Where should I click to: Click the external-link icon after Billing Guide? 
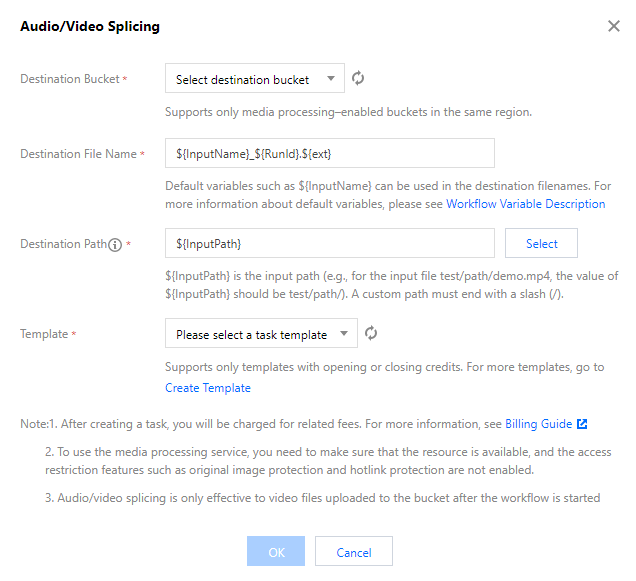(x=582, y=424)
